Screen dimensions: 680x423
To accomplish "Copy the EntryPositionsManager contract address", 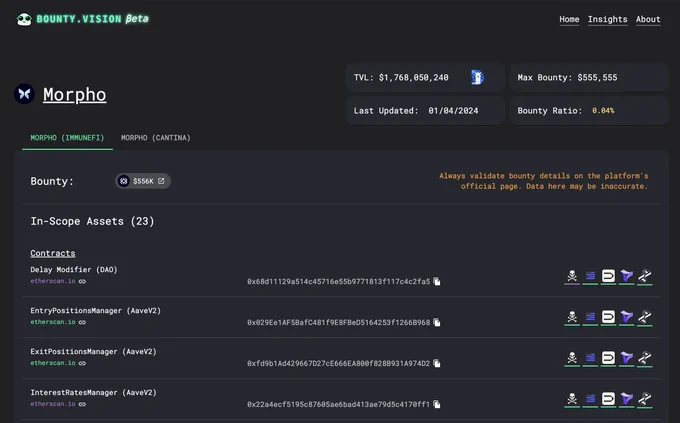I will pos(437,322).
